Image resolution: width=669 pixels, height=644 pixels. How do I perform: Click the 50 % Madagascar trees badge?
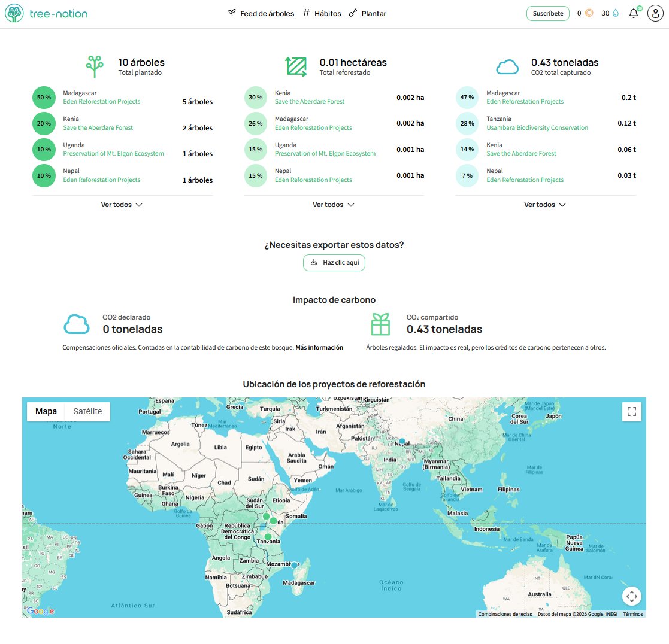[44, 97]
